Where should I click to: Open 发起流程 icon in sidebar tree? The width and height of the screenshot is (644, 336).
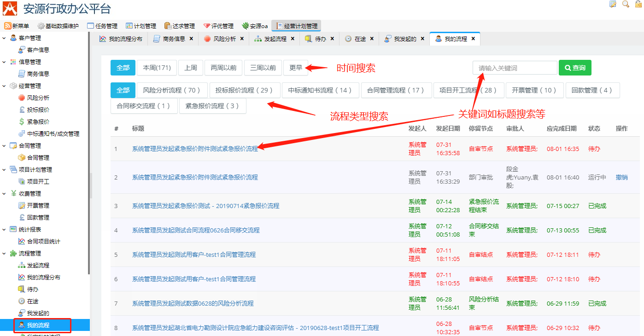pos(22,265)
